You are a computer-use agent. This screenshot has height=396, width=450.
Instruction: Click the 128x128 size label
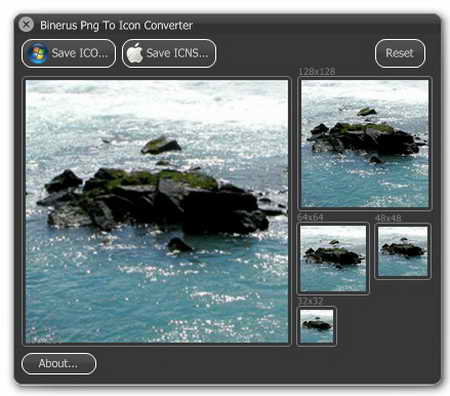(317, 72)
